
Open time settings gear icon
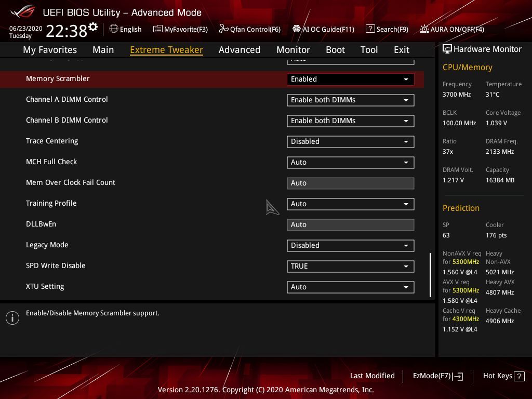(93, 27)
